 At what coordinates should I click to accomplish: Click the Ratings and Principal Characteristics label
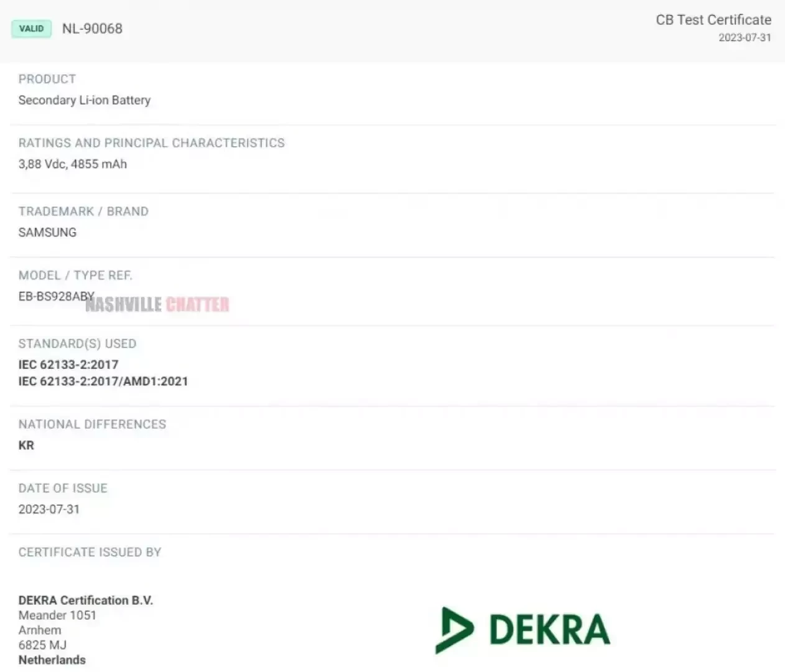[x=151, y=143]
